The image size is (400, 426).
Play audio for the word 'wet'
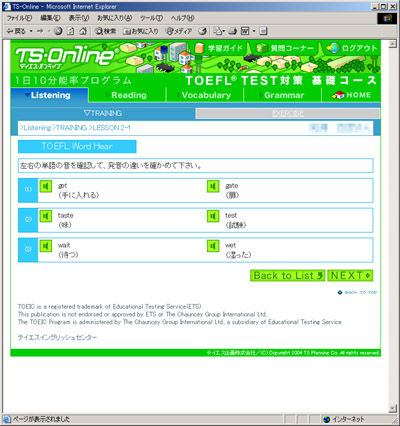(213, 246)
